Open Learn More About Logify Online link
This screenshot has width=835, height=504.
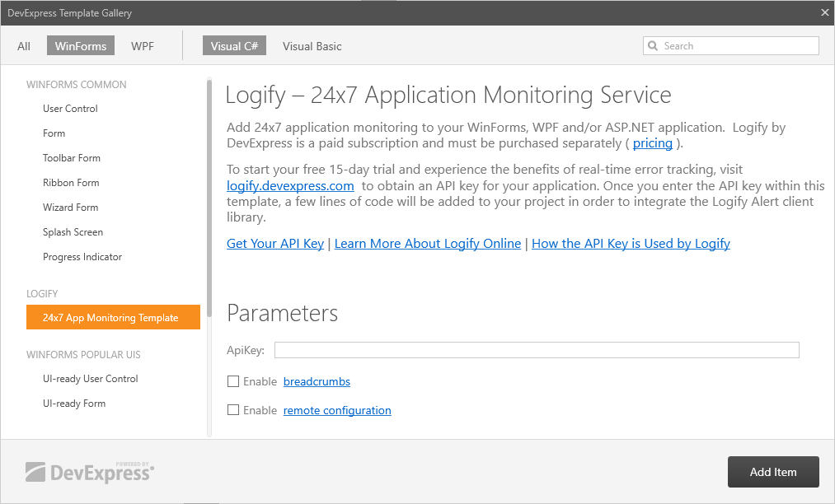click(427, 243)
